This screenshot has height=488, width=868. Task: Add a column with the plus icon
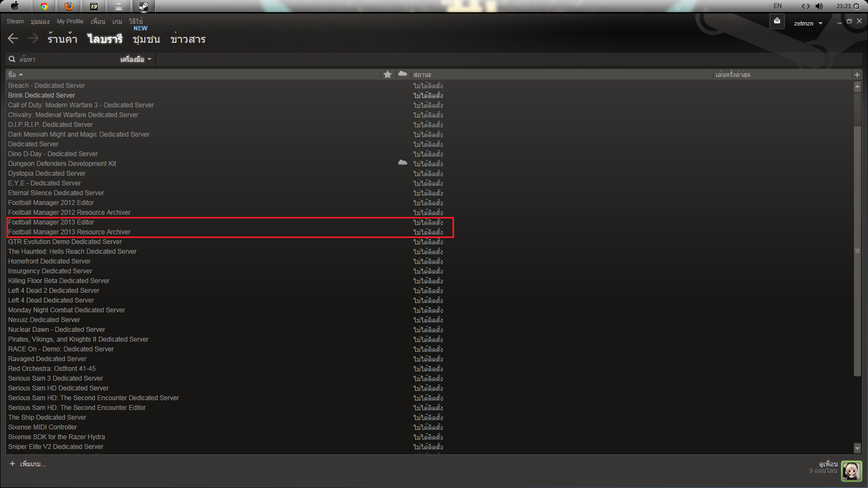[x=857, y=75]
